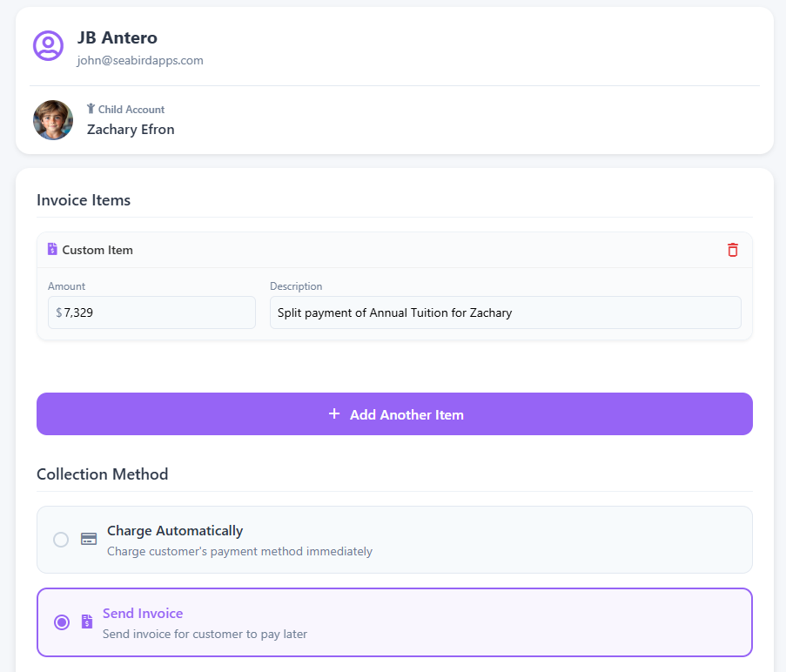This screenshot has height=672, width=786.
Task: Choose the Charge Automatically option card
Action: pos(394,540)
